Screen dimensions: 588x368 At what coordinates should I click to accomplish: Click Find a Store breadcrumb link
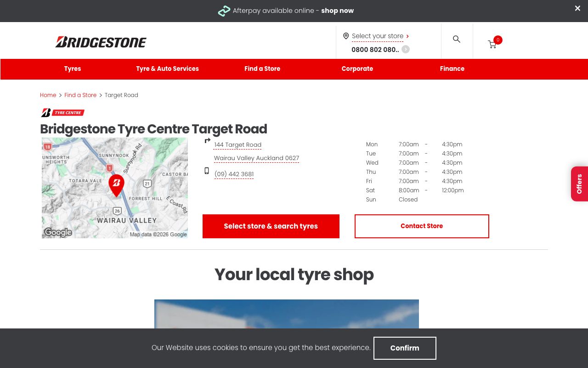click(80, 95)
